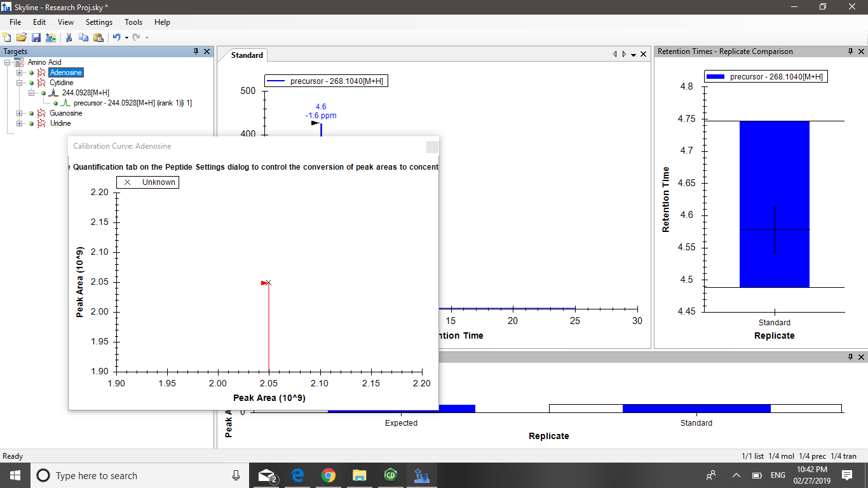Cut selection with the scissors icon
The image size is (868, 488).
point(69,37)
